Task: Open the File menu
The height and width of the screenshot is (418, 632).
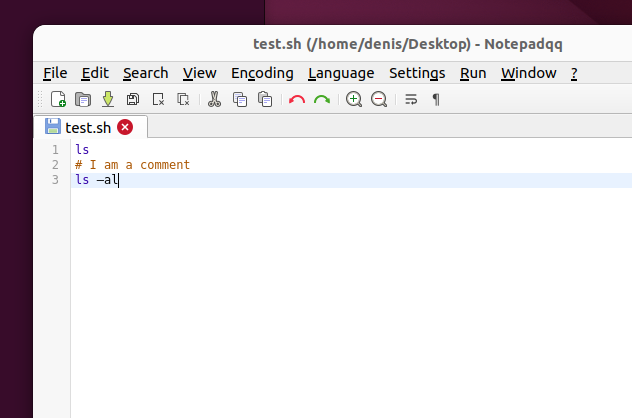Action: pos(55,73)
